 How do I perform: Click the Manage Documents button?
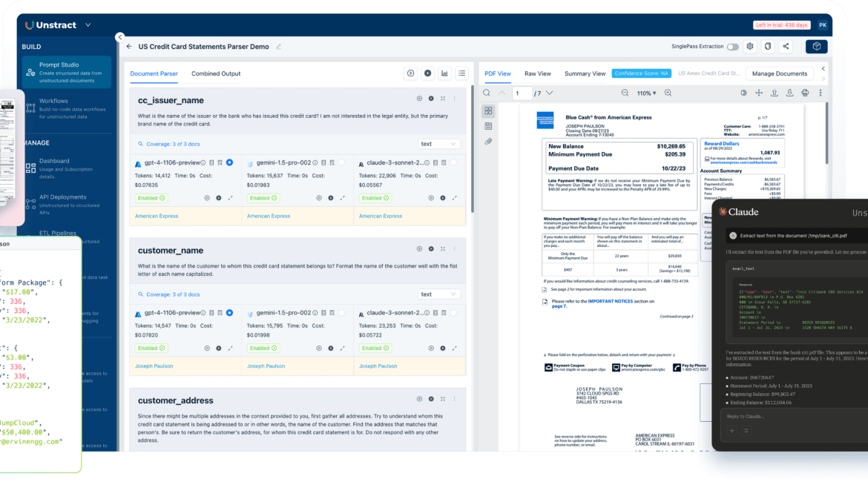(779, 73)
